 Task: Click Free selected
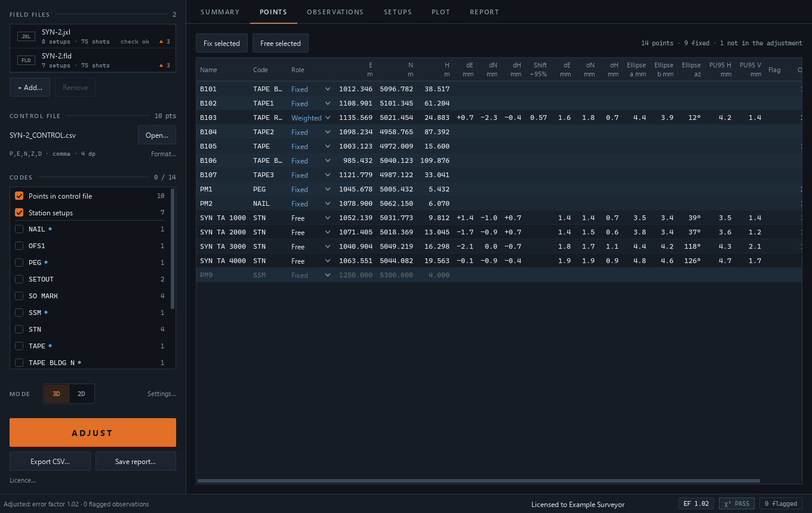click(x=281, y=43)
